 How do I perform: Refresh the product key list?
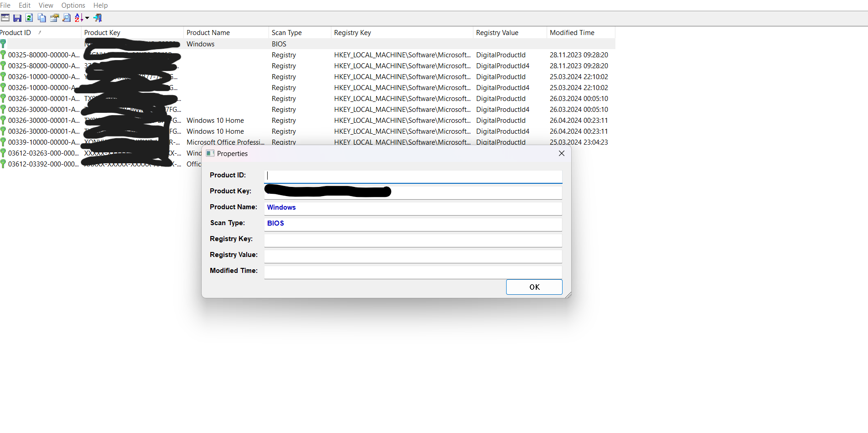[29, 18]
